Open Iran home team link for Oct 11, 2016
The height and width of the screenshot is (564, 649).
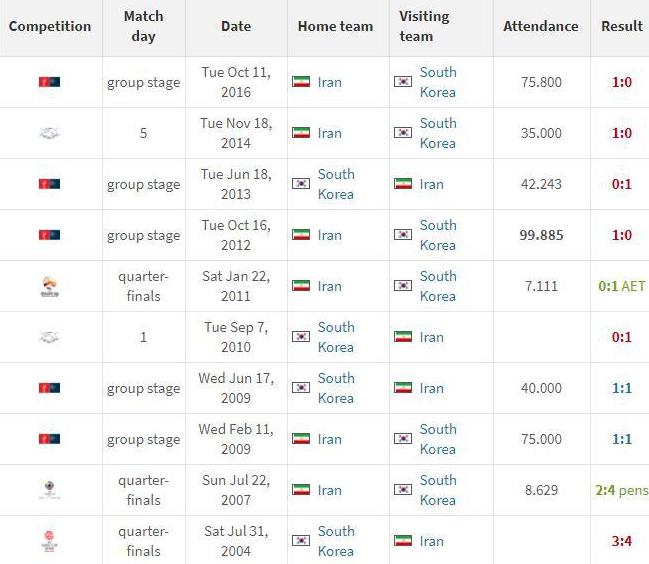(329, 82)
